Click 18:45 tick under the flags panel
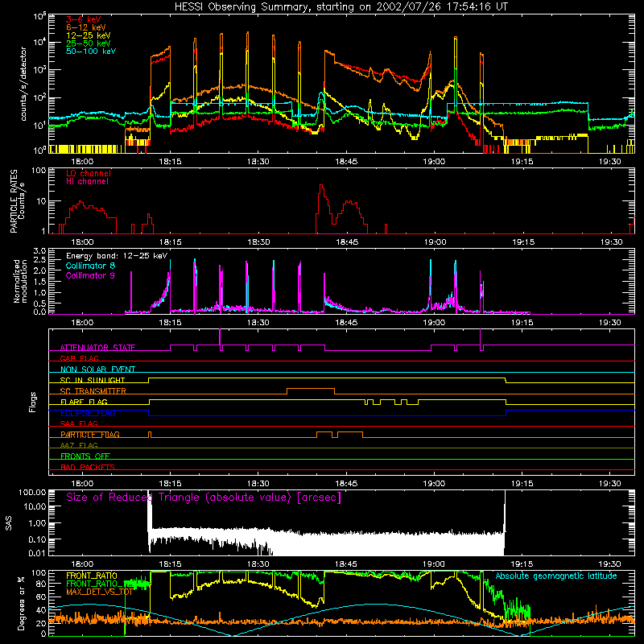Image resolution: width=644 pixels, height=644 pixels. click(x=346, y=484)
